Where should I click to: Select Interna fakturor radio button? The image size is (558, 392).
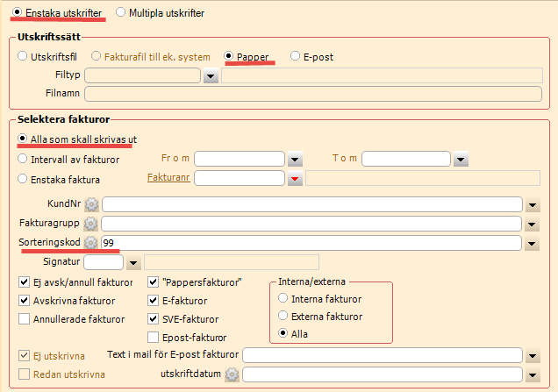(x=283, y=298)
